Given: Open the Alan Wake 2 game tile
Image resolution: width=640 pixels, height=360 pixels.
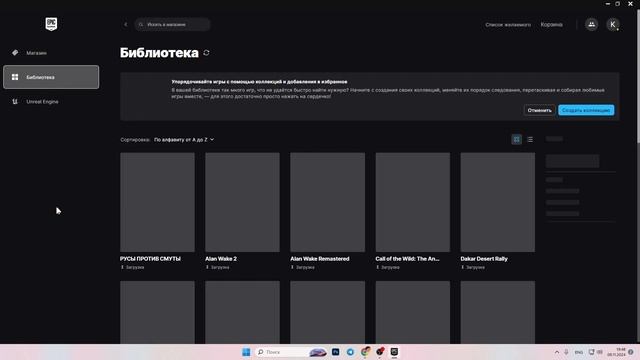Looking at the screenshot, I should point(242,202).
